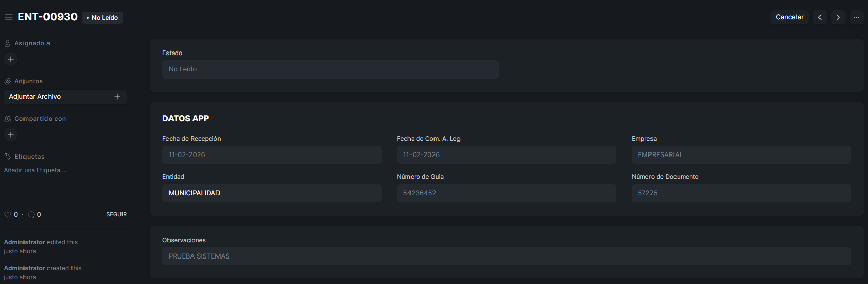The width and height of the screenshot is (868, 284).
Task: Click Añadir una Etiqueta field
Action: pyautogui.click(x=36, y=170)
